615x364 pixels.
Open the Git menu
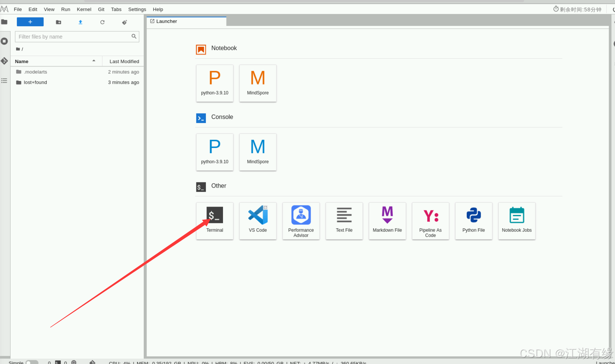(101, 9)
